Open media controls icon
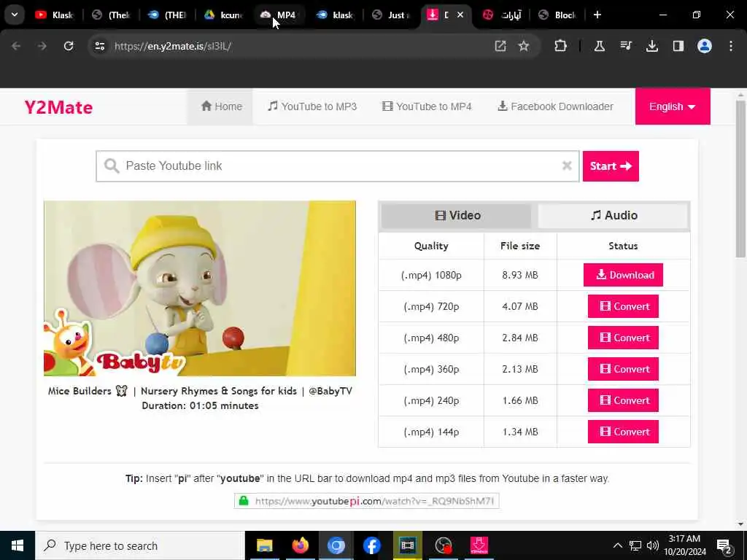This screenshot has height=560, width=747. click(x=625, y=46)
